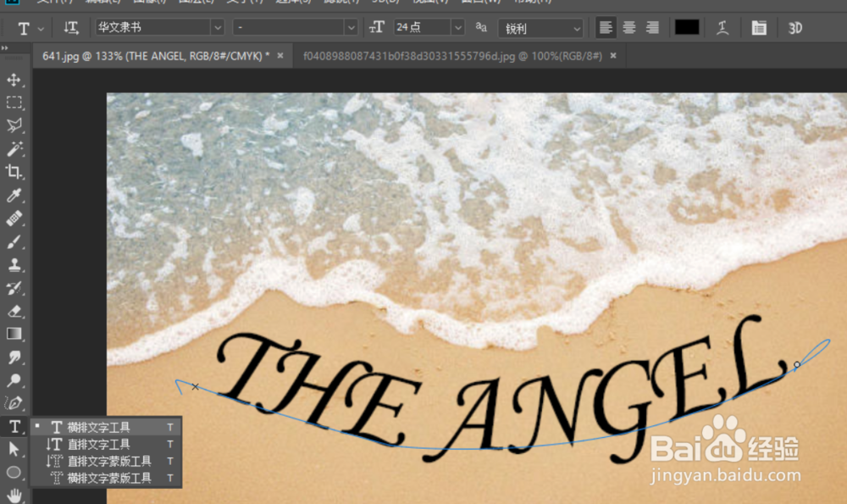Choose 横排文字工具 from the flyout

106,427
